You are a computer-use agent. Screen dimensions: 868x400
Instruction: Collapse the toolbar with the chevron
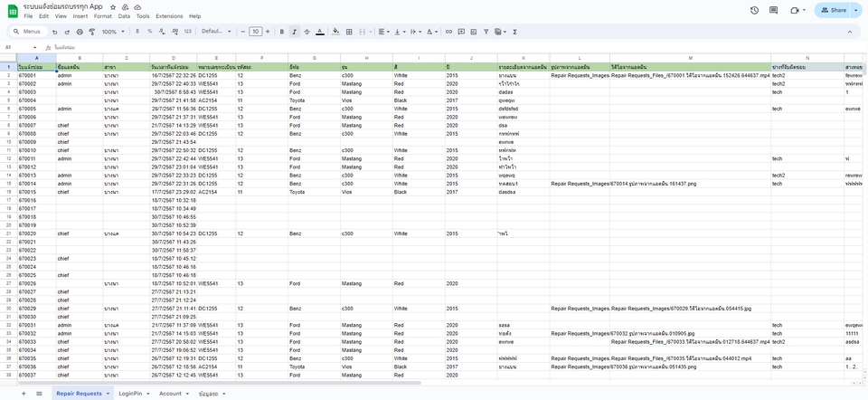[x=850, y=32]
